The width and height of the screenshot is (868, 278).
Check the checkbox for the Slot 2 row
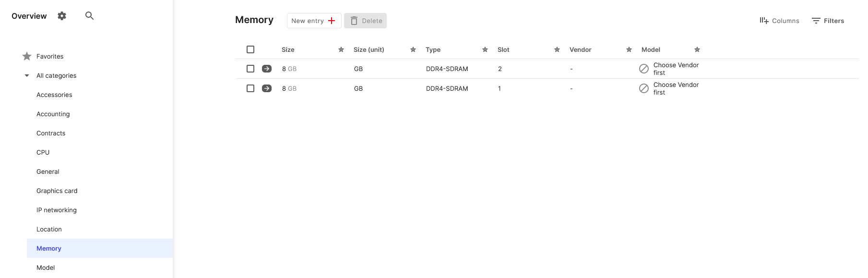pos(250,69)
